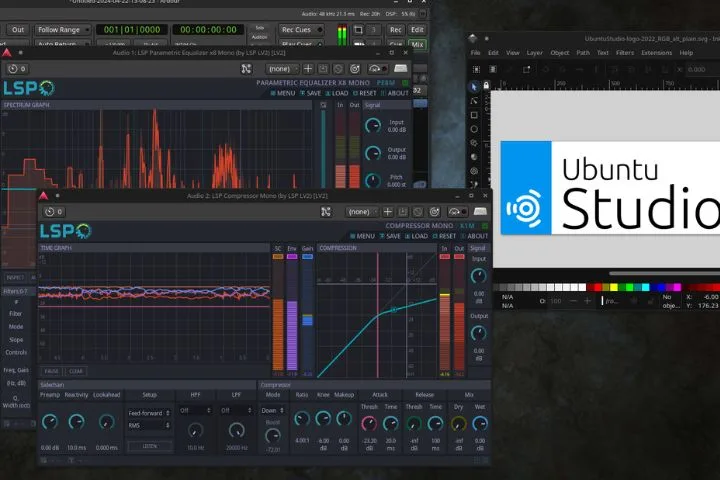This screenshot has height=480, width=720.
Task: Select the Inkscape Star/polygon tool
Action: coord(474,143)
